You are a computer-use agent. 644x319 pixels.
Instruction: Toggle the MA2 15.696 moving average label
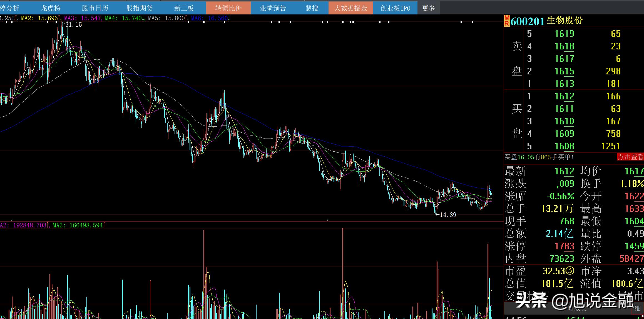pyautogui.click(x=39, y=18)
